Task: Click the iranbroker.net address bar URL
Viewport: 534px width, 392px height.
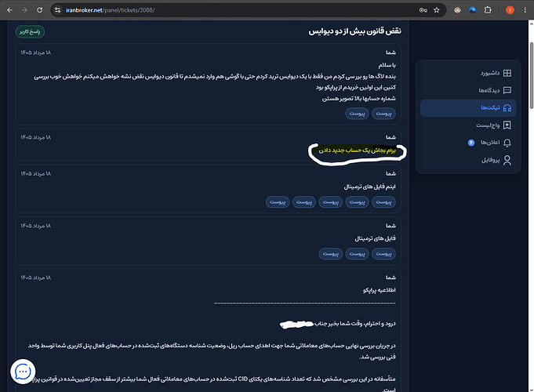Action: [x=111, y=10]
